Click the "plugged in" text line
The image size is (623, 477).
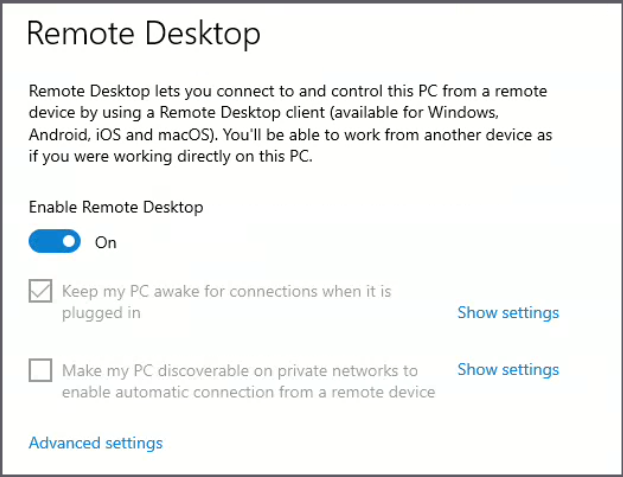click(x=100, y=313)
